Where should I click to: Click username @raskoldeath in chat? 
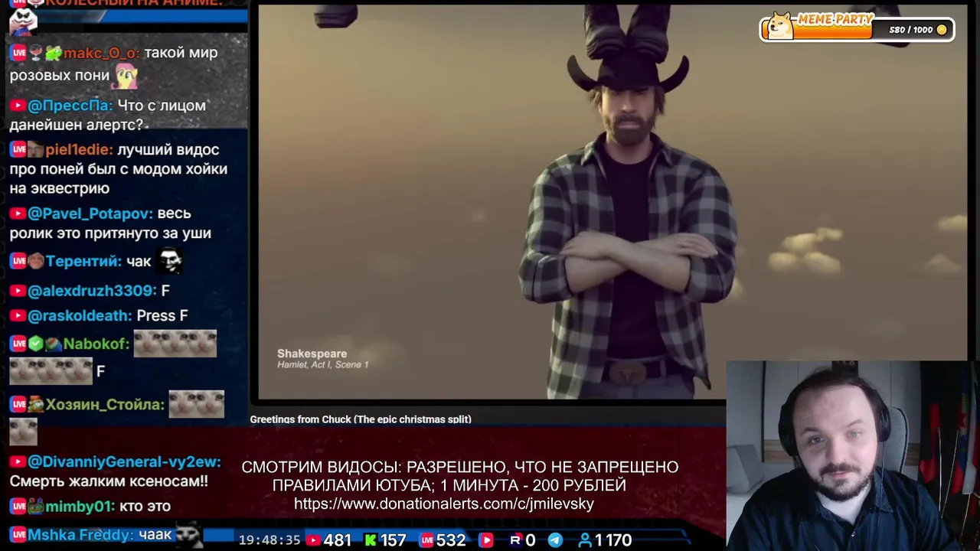[80, 315]
